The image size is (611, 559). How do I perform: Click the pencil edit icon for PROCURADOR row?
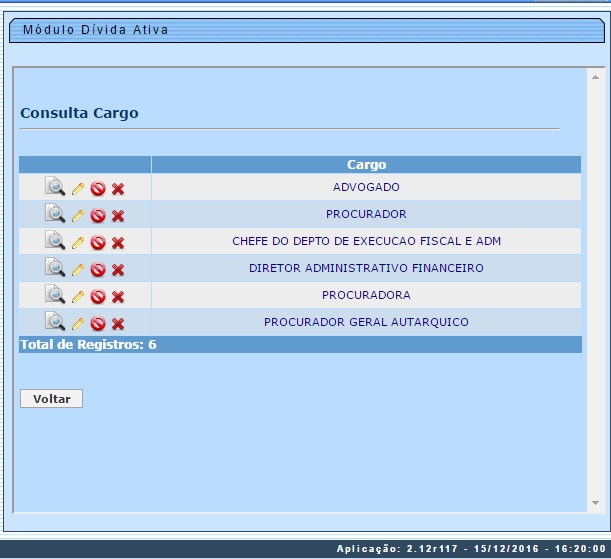tap(78, 215)
